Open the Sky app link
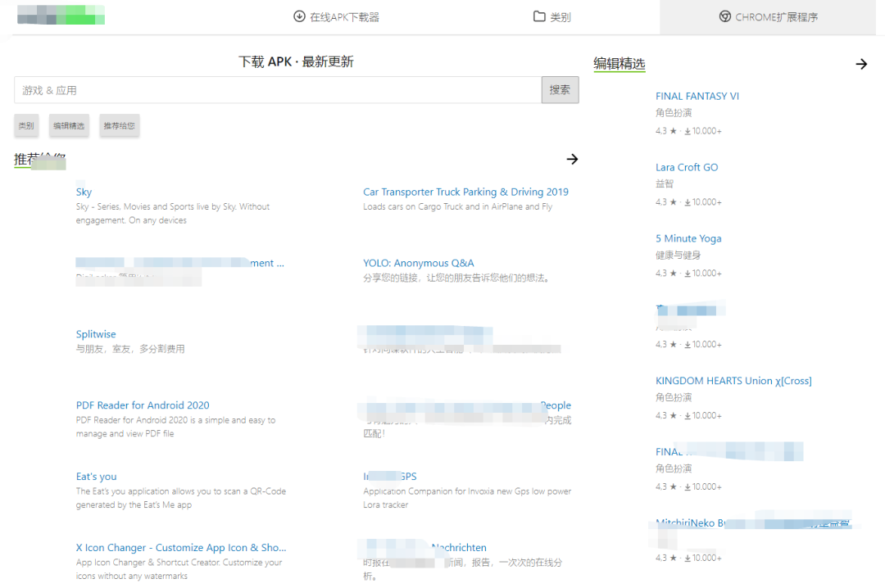The width and height of the screenshot is (885, 588). click(84, 192)
